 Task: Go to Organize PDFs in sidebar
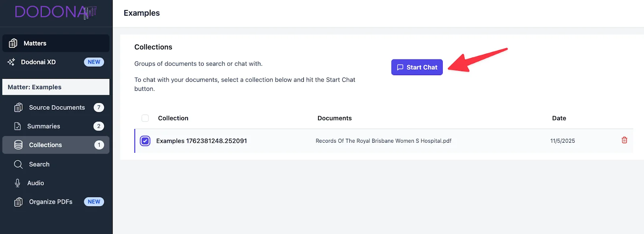point(51,202)
